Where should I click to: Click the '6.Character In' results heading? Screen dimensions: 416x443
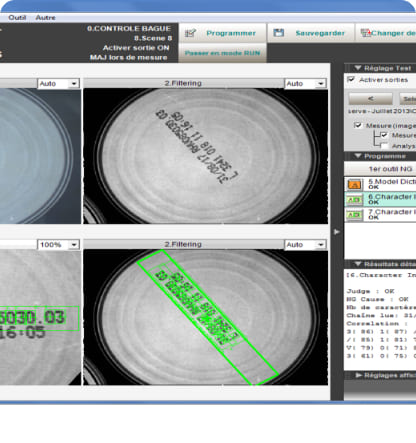tap(381, 275)
